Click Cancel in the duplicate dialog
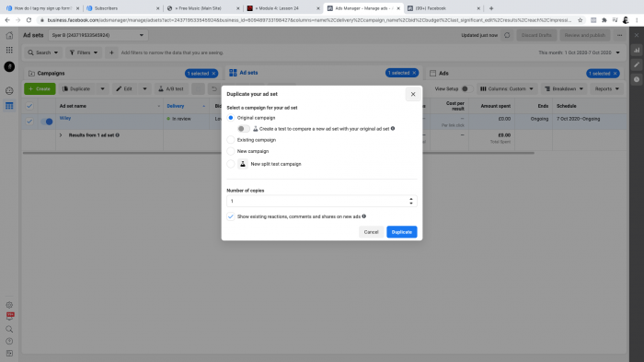 pos(371,232)
